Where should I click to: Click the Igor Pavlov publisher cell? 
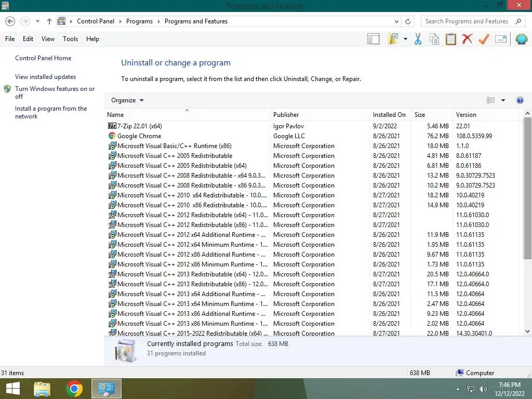tap(288, 126)
